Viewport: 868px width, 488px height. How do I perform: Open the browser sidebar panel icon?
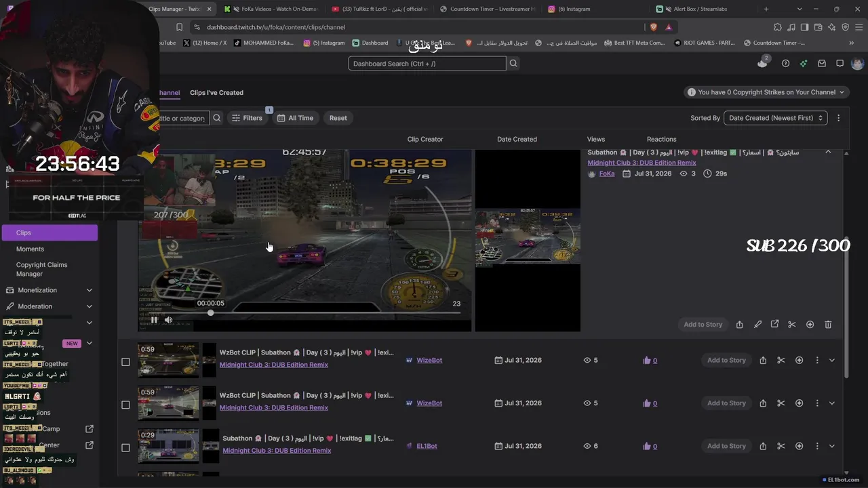click(x=804, y=27)
